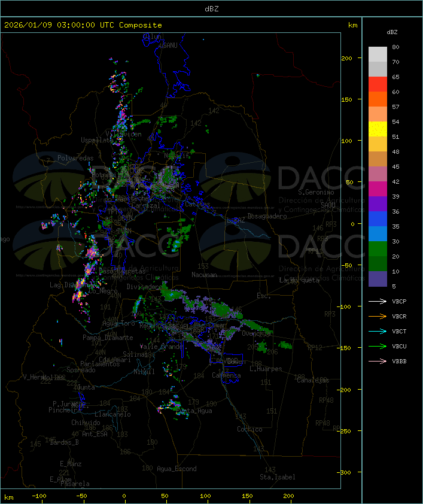
Task: Click the light gray 70-80 dBZ swatch
Action: click(x=378, y=54)
